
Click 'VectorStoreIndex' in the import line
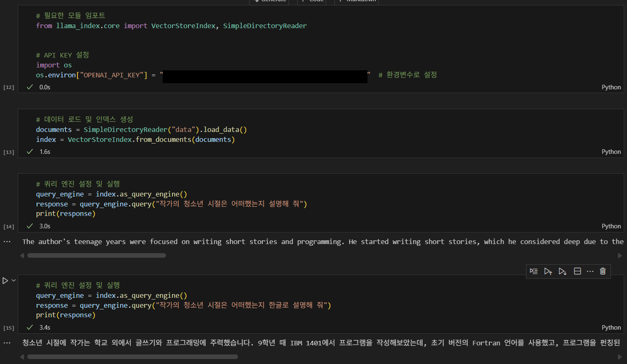click(183, 26)
